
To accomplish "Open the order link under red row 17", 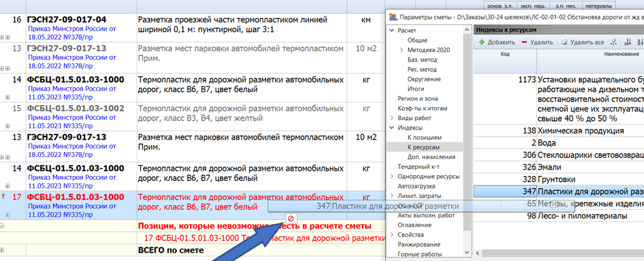I will [73, 210].
